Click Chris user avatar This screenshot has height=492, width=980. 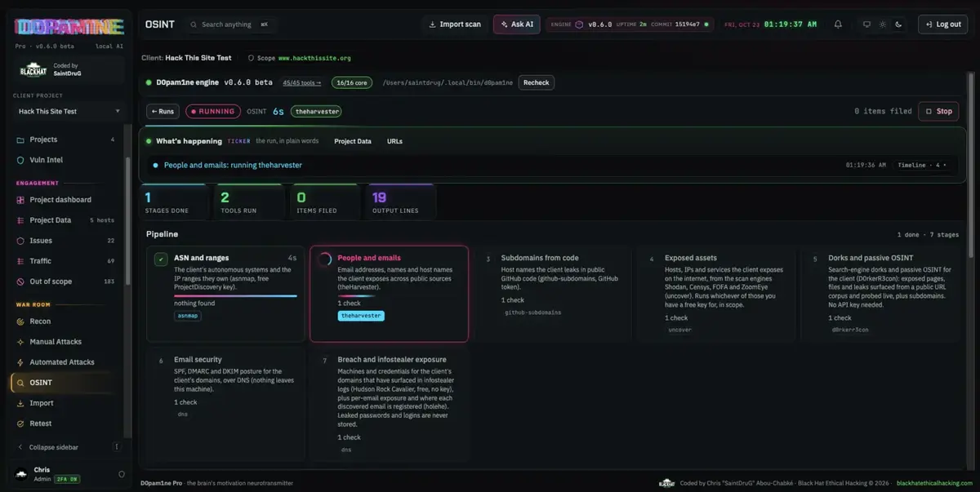(x=21, y=474)
